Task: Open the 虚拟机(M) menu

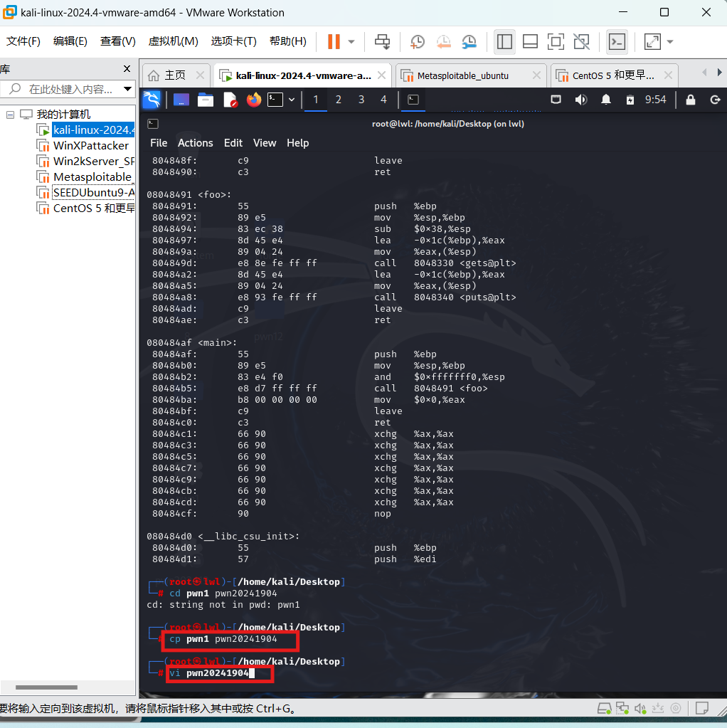Action: point(173,41)
